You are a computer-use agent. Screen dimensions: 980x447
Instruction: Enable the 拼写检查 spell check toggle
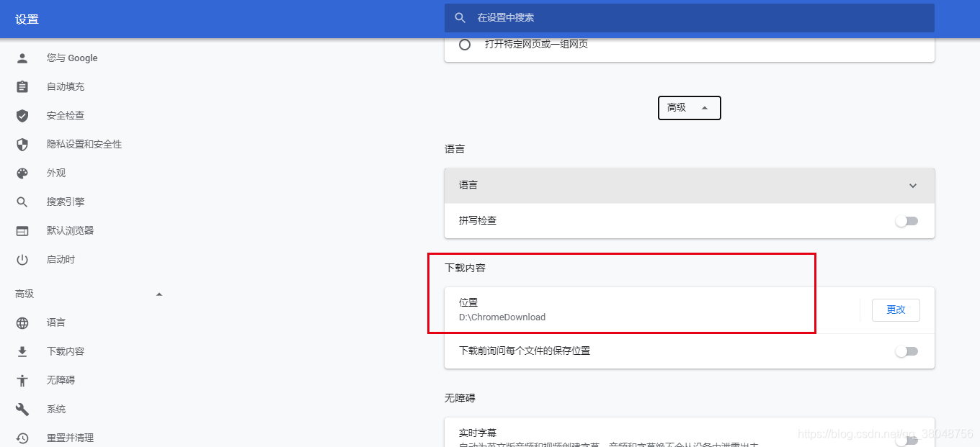pos(907,220)
